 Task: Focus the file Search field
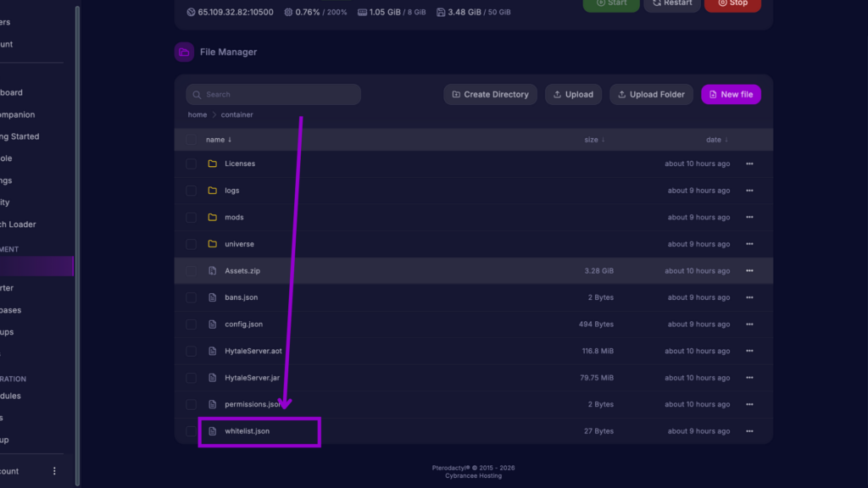pos(274,95)
